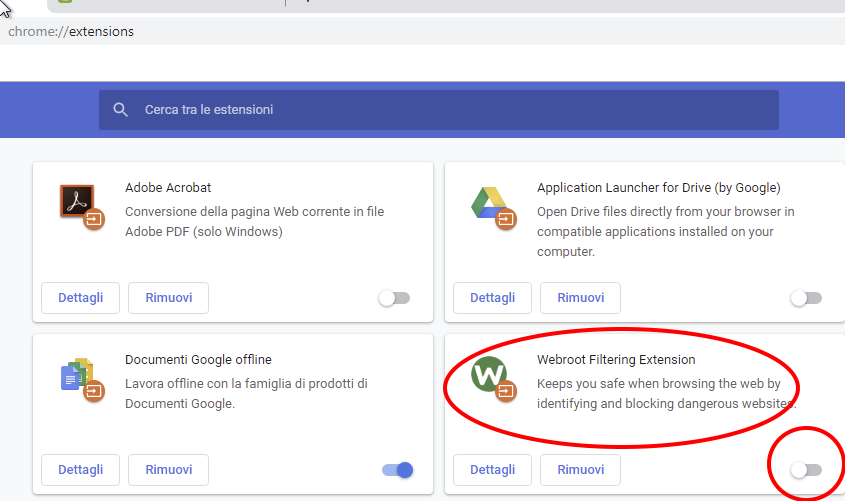This screenshot has width=845, height=501.
Task: Disable the Documenti Google offline toggle
Action: pyautogui.click(x=397, y=470)
